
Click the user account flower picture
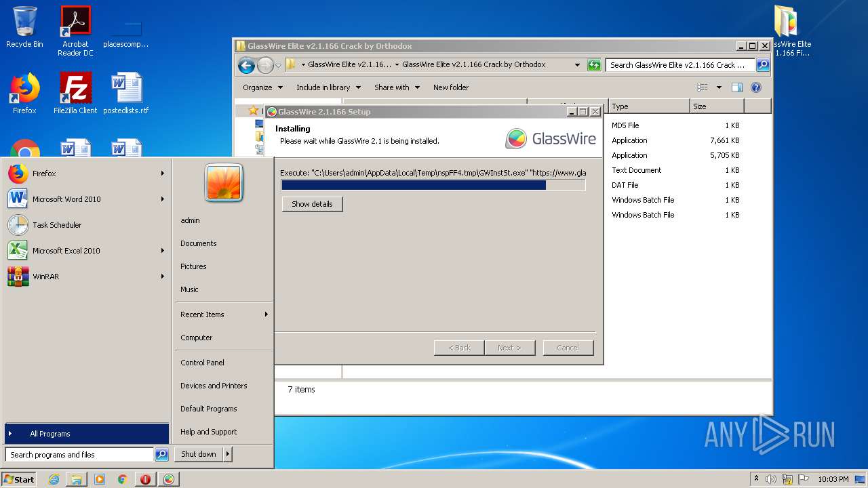pos(224,182)
